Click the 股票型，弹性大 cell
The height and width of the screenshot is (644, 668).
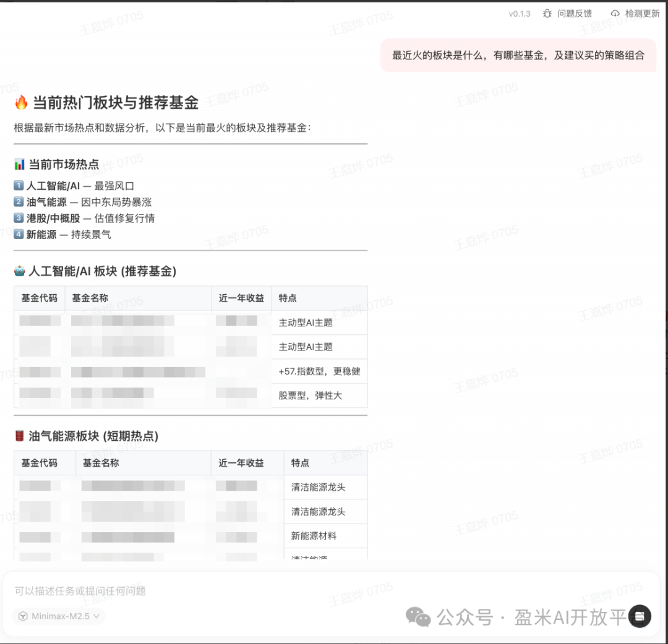[x=319, y=396]
